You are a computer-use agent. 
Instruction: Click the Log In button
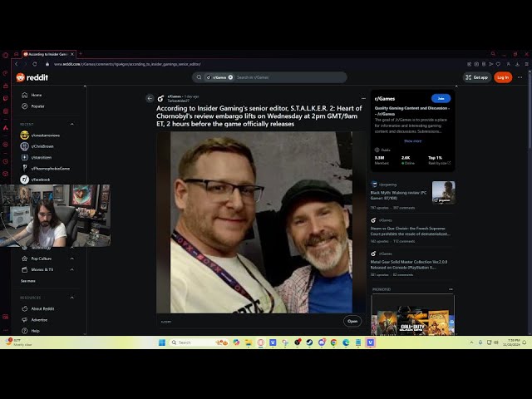(503, 77)
